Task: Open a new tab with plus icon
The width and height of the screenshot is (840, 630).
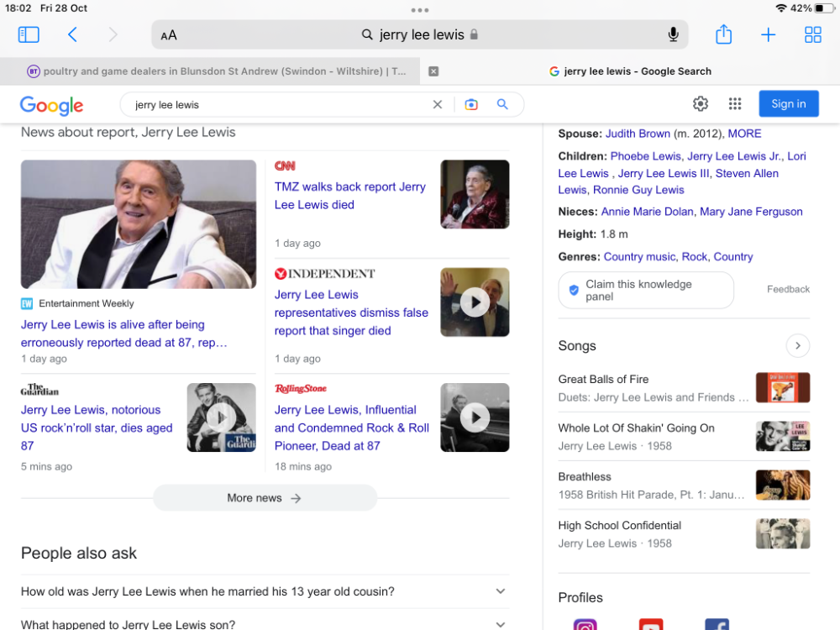Action: [768, 34]
